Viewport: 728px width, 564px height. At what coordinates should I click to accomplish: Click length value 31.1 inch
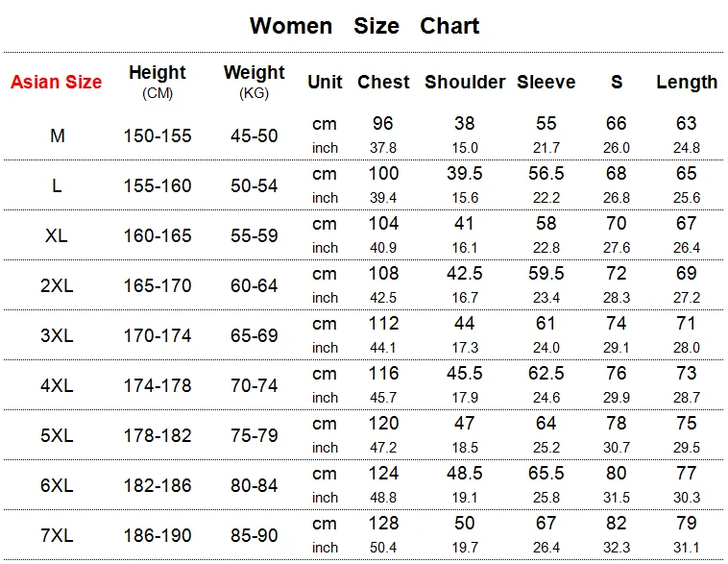coord(687,548)
